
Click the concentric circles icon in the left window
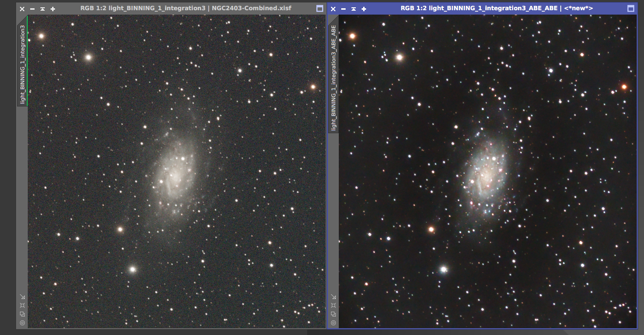(x=22, y=323)
